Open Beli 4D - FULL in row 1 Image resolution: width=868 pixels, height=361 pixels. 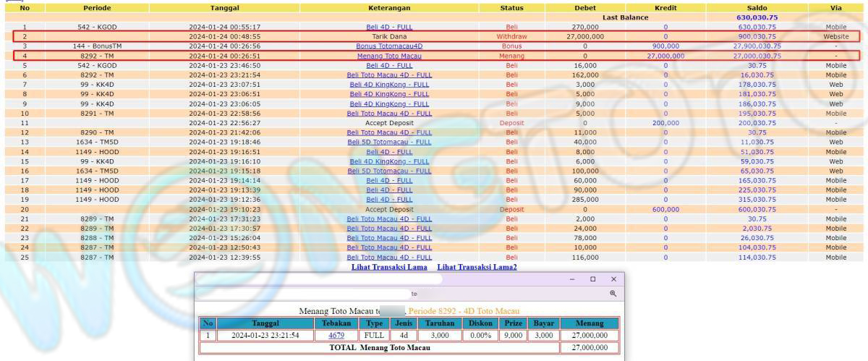(x=389, y=27)
